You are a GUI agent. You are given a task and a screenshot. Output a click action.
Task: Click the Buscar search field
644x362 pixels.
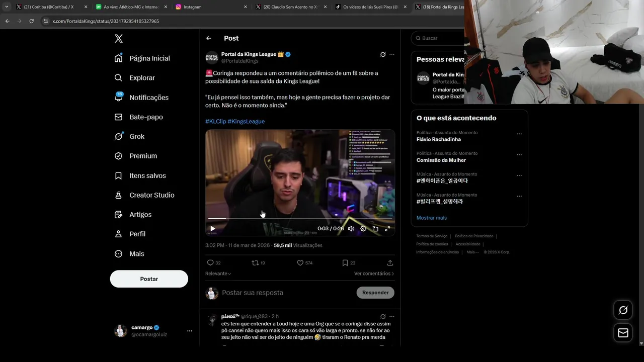coord(438,38)
